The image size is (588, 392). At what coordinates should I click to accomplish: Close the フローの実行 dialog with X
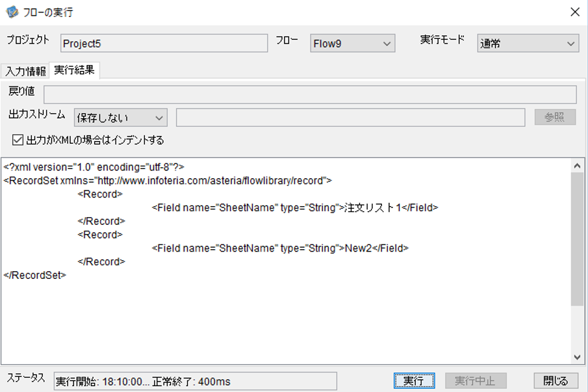coord(575,12)
